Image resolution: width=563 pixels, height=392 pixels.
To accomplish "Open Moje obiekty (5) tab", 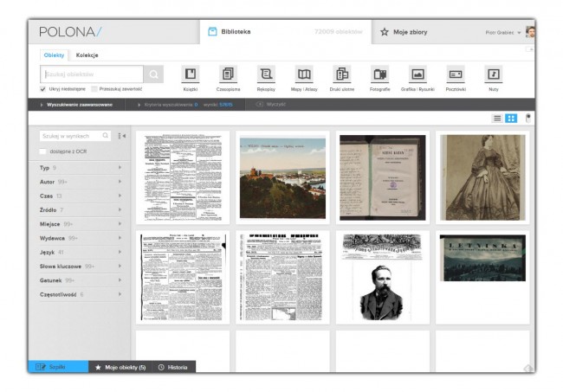I will [120, 367].
